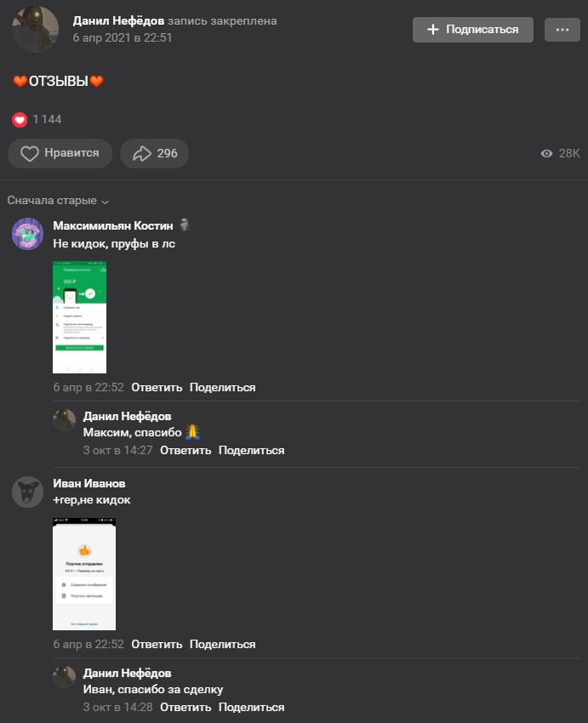
Task: Subscribe with the Подписаться button
Action: click(473, 30)
